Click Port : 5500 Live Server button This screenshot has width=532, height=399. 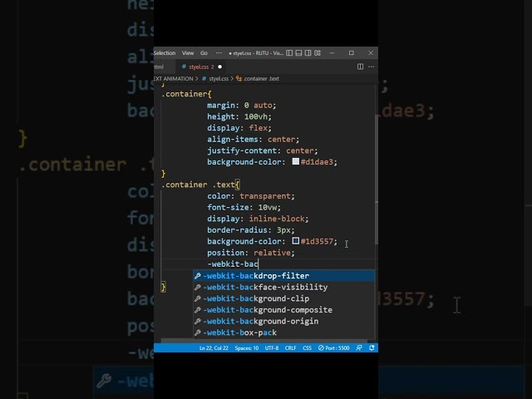point(334,347)
